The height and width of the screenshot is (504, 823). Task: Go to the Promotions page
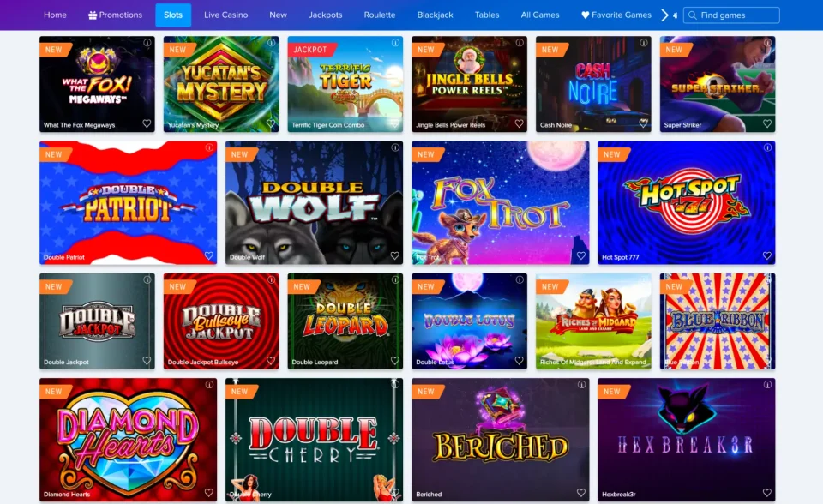click(x=116, y=15)
